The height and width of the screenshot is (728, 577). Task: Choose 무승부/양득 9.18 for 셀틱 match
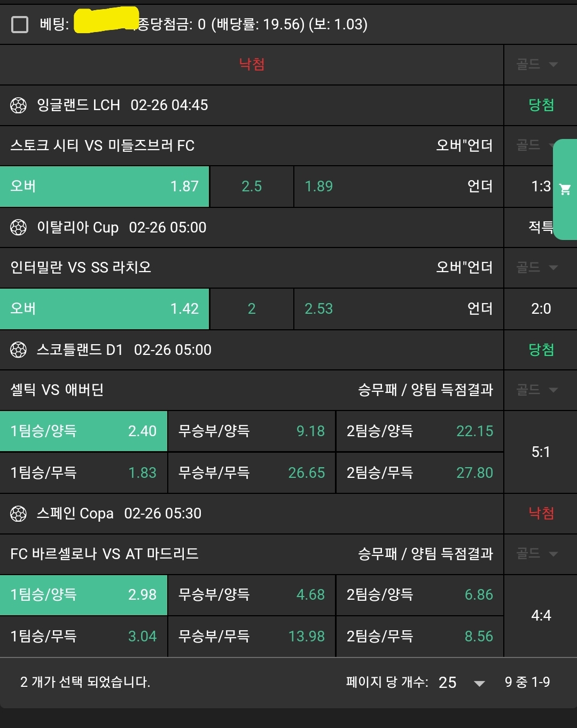(x=252, y=431)
